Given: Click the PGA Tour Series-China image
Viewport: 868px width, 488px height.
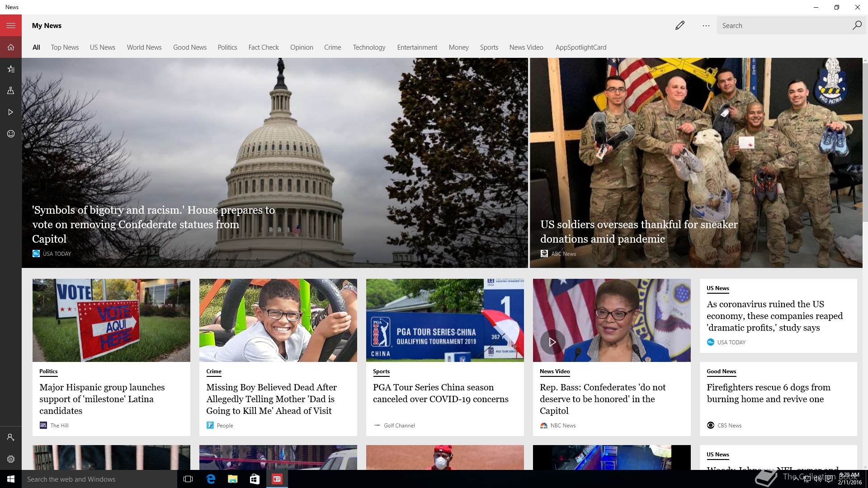Looking at the screenshot, I should coord(445,320).
